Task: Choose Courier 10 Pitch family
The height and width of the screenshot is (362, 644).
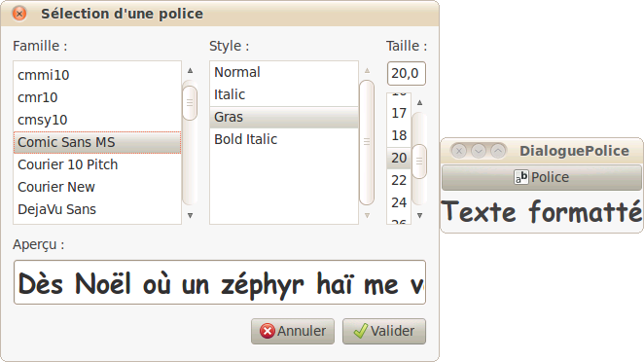Action: 97,164
